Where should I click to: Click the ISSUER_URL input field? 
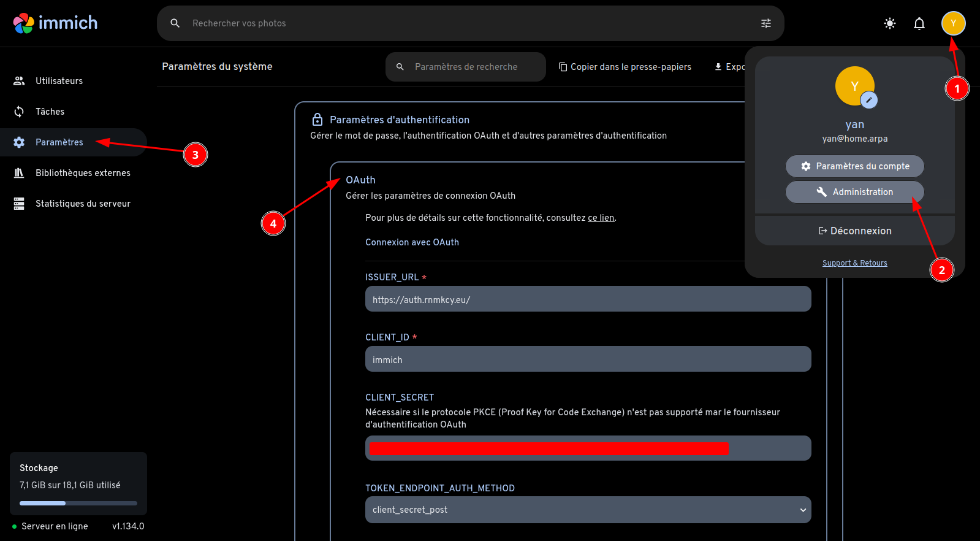588,300
